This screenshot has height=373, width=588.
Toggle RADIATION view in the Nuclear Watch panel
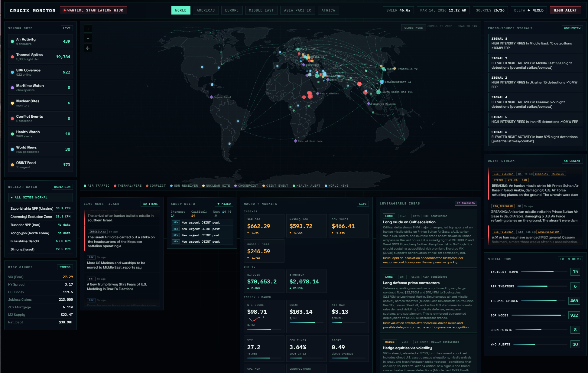pos(62,187)
